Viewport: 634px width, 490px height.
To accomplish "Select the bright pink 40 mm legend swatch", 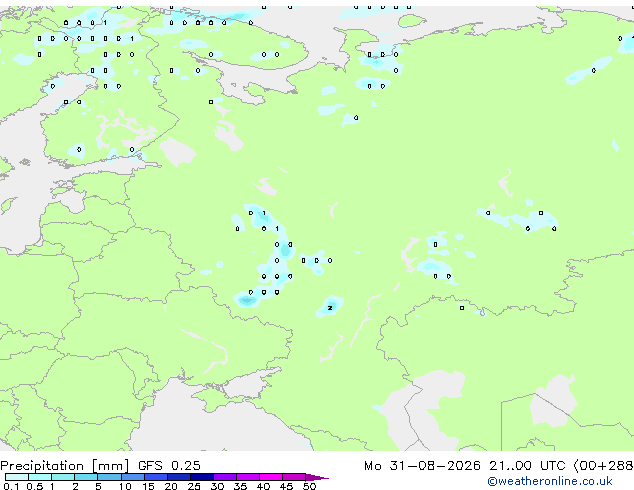I will click(x=271, y=477).
